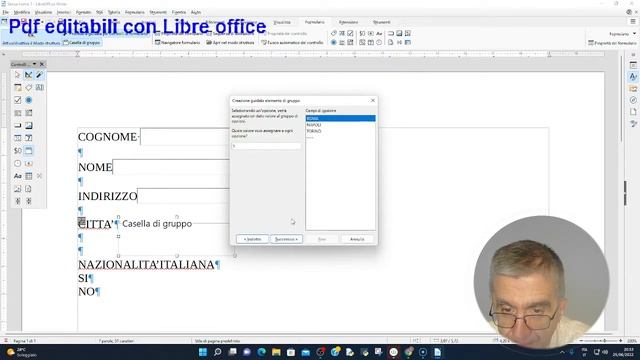The height and width of the screenshot is (360, 640).
Task: Select the arrow Select tool in Controls toolbox
Action: click(17, 75)
